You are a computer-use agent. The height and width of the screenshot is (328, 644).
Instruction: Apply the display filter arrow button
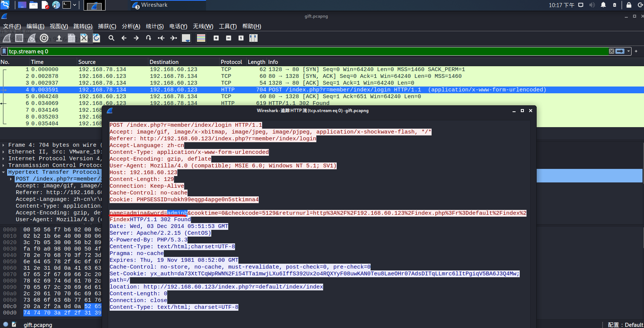pos(620,51)
